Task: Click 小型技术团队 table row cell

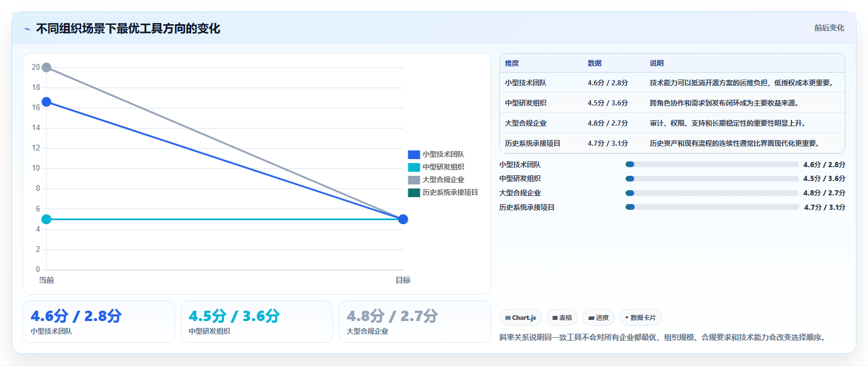Action: [x=526, y=83]
